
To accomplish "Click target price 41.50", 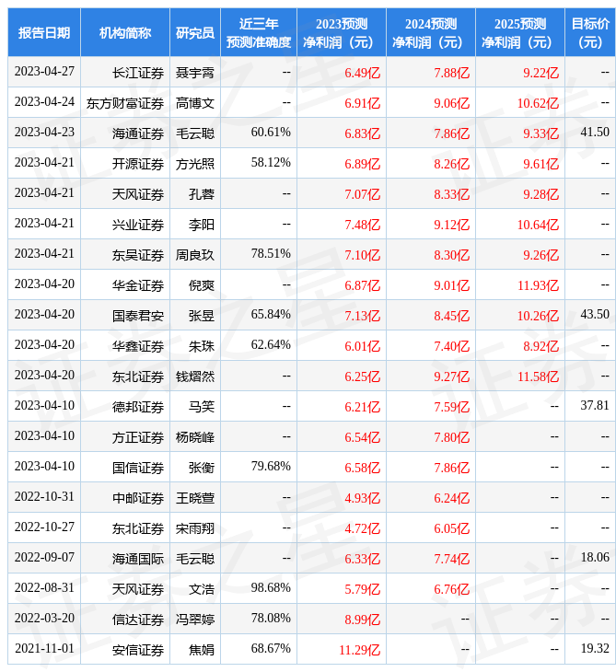I will tap(595, 132).
